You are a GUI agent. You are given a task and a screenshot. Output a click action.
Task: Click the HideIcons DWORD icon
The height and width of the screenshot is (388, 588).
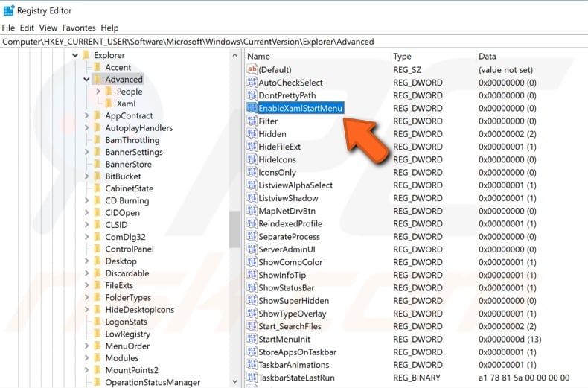252,159
